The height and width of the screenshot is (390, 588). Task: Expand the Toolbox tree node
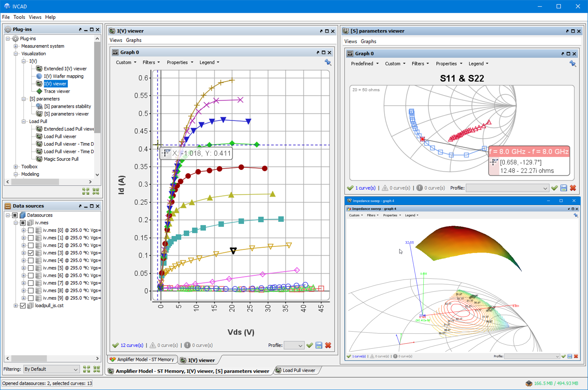pos(16,167)
